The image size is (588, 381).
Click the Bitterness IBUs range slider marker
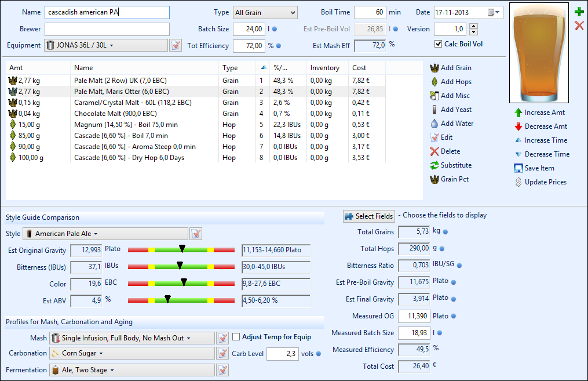179,266
